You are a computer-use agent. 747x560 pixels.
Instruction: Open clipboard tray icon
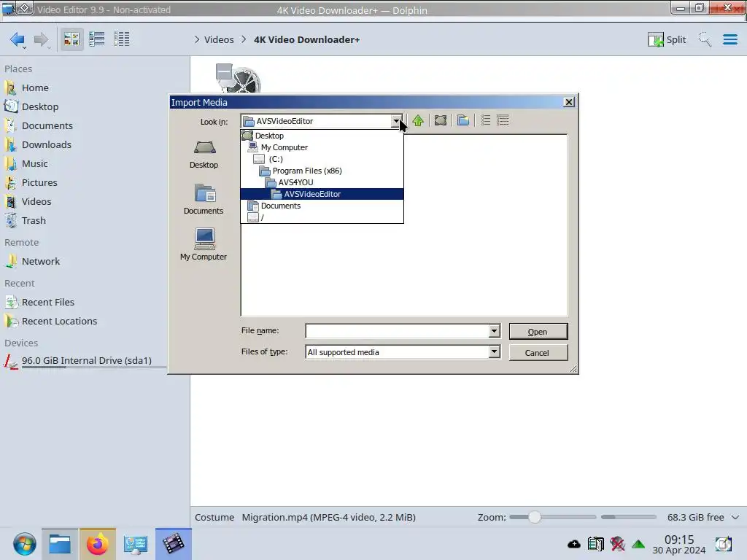[595, 544]
